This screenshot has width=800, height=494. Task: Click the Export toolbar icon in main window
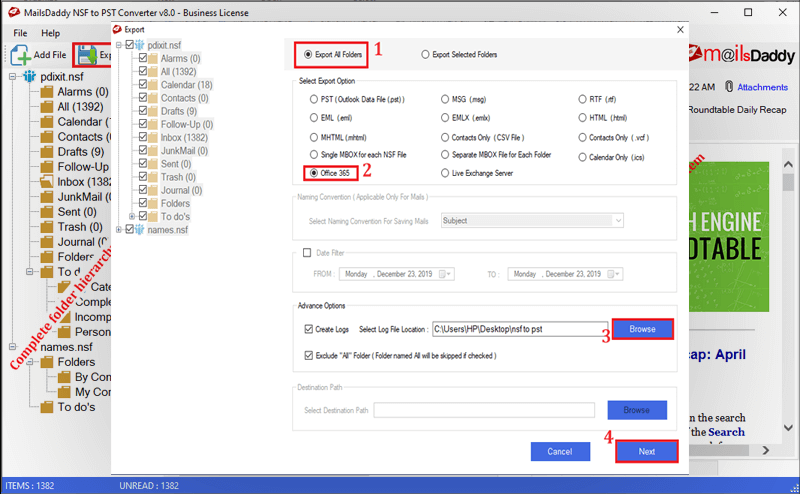click(87, 55)
